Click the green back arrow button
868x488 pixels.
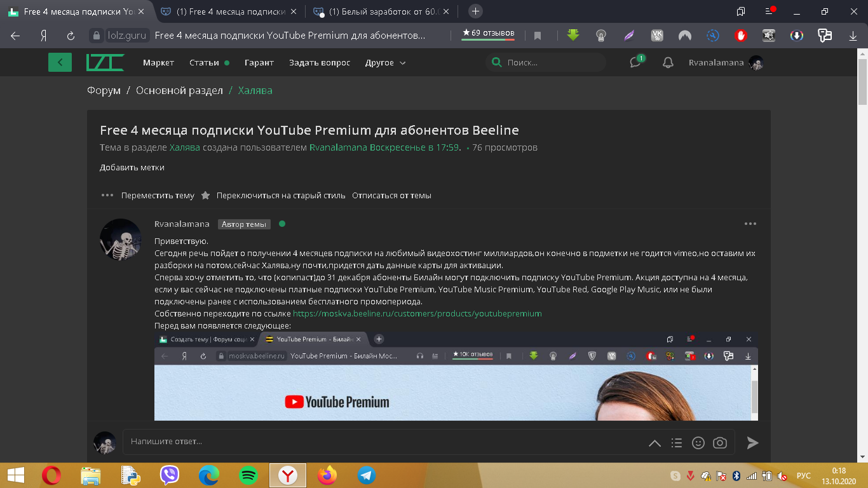tap(60, 62)
